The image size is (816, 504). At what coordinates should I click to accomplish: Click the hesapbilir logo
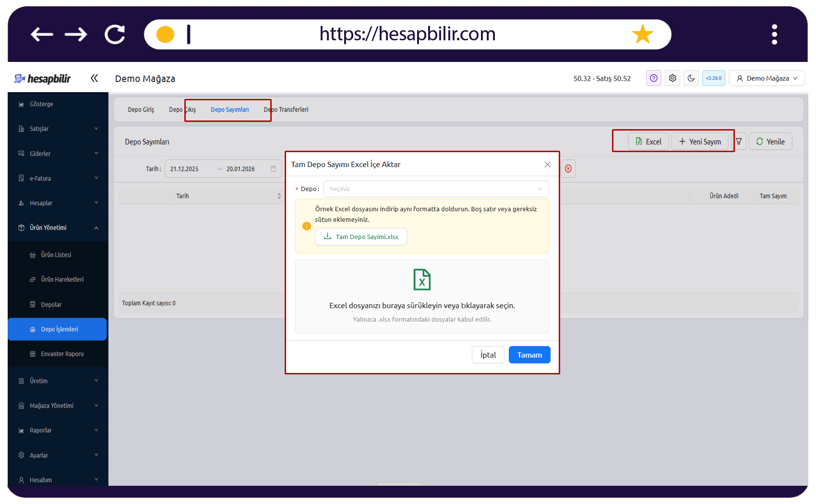42,78
